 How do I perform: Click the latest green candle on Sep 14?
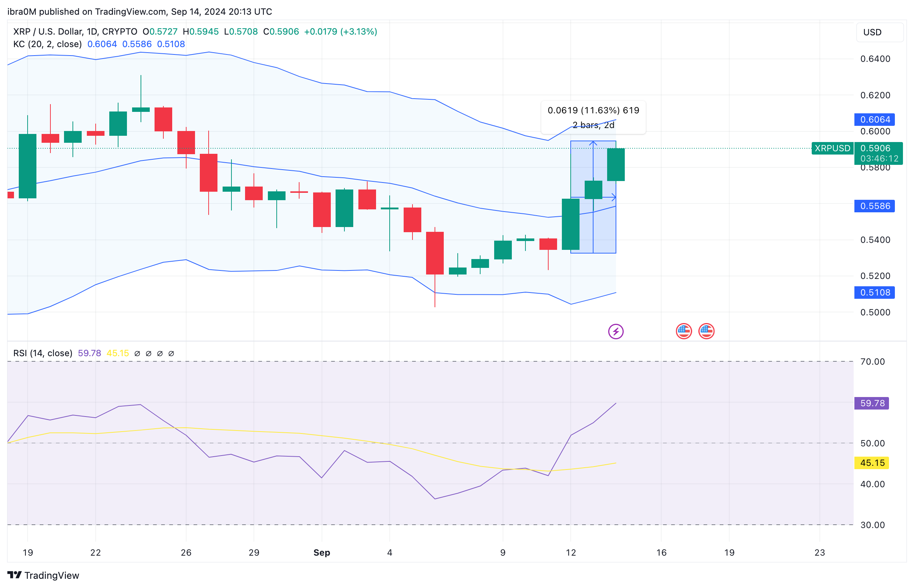tap(616, 164)
